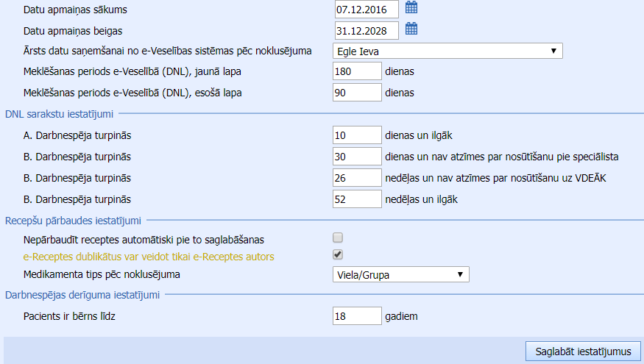
Task: Click the Recepšu pārbaudes iestatījumi section header
Action: pos(73,220)
